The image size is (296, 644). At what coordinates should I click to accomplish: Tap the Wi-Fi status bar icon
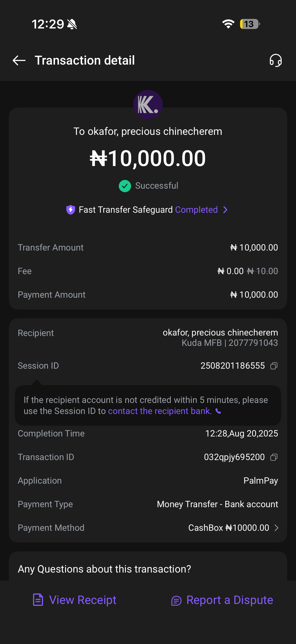point(228,24)
